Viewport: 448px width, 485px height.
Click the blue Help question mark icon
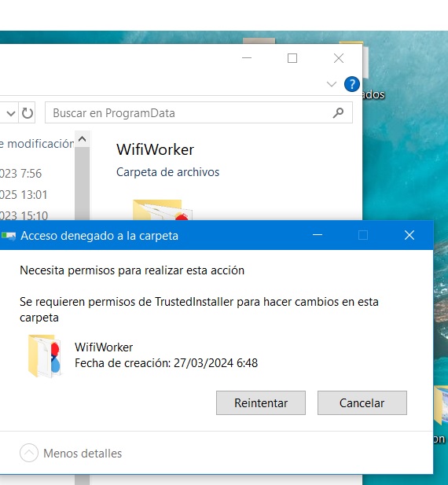[352, 84]
